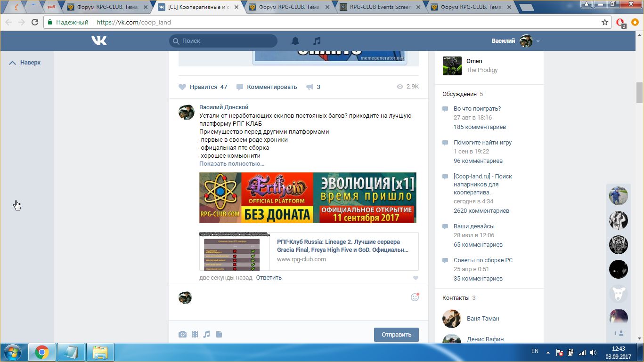This screenshot has width=644, height=362.
Task: Open the music note player icon
Action: [317, 41]
